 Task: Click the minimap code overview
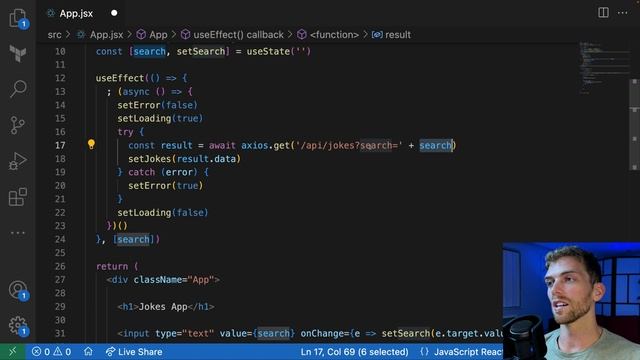click(604, 67)
